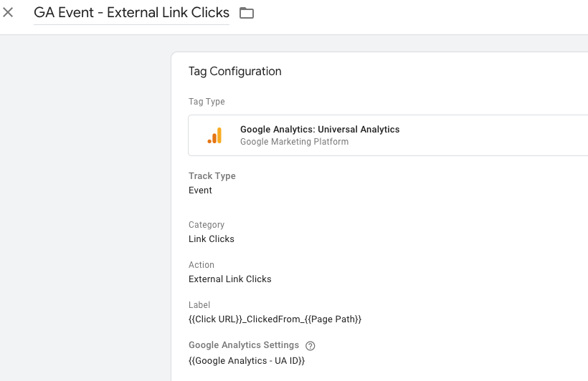This screenshot has width=588, height=381.
Task: Click the Category field label
Action: coord(207,225)
